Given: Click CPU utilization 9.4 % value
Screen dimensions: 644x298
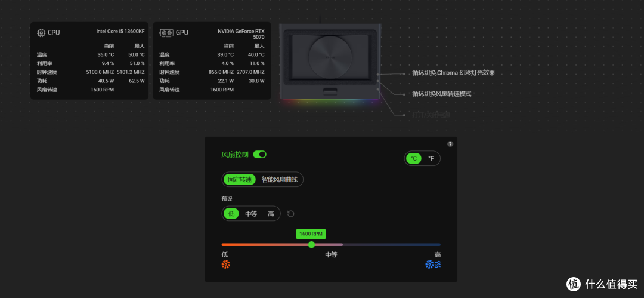Looking at the screenshot, I should tap(107, 63).
